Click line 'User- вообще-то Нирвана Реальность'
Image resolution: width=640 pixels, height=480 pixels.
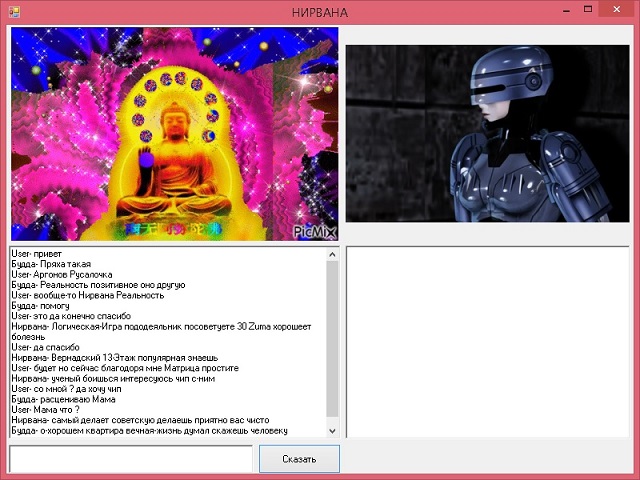click(x=88, y=296)
